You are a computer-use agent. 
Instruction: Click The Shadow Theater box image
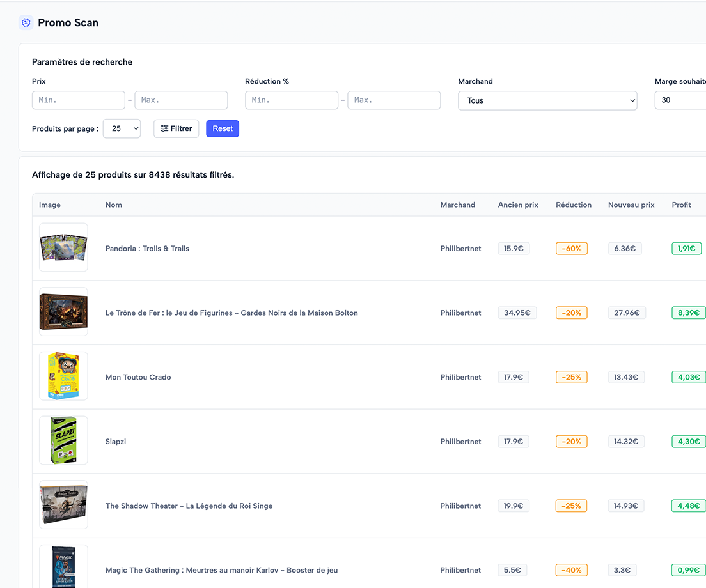(63, 505)
